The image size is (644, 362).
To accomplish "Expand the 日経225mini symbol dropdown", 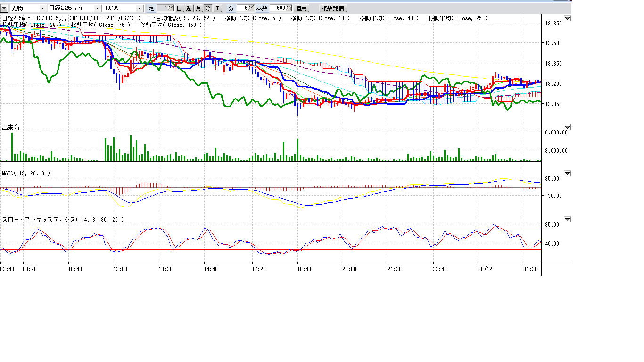I will [x=97, y=8].
